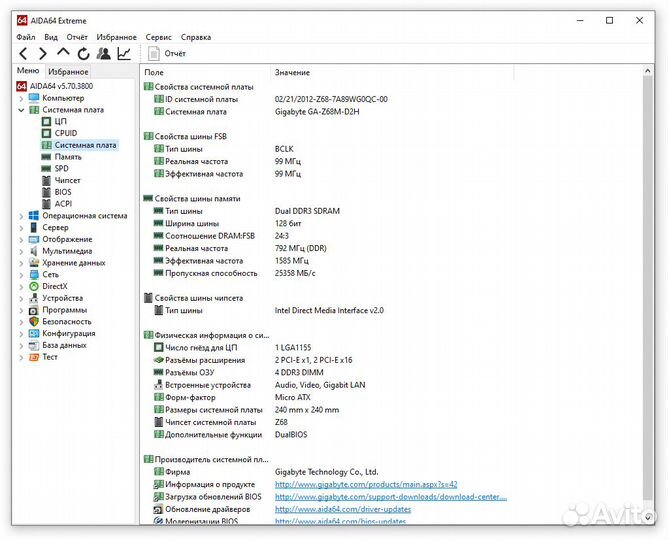Select the CPUID tree item
The image size is (669, 540).
[x=65, y=133]
